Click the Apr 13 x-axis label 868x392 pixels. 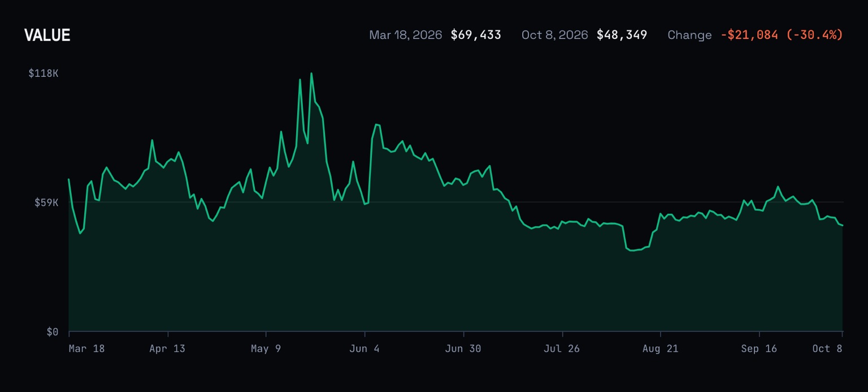coord(167,348)
